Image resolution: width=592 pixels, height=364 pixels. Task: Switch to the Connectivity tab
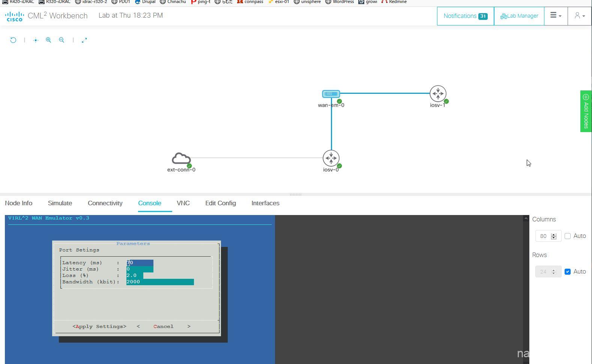click(x=105, y=203)
